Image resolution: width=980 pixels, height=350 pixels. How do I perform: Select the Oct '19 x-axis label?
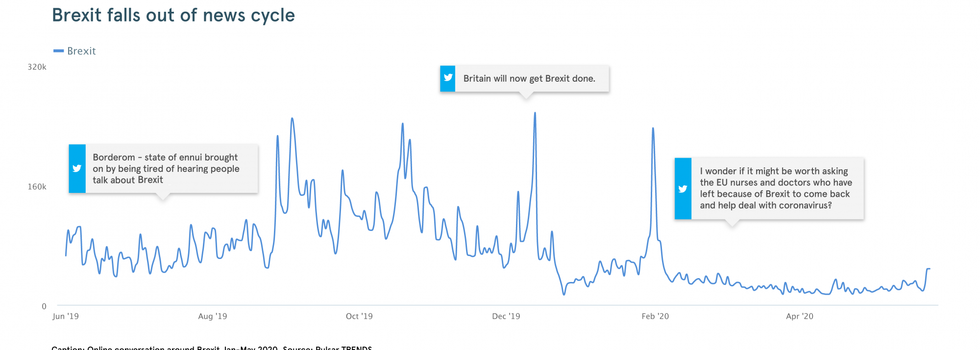point(359,316)
